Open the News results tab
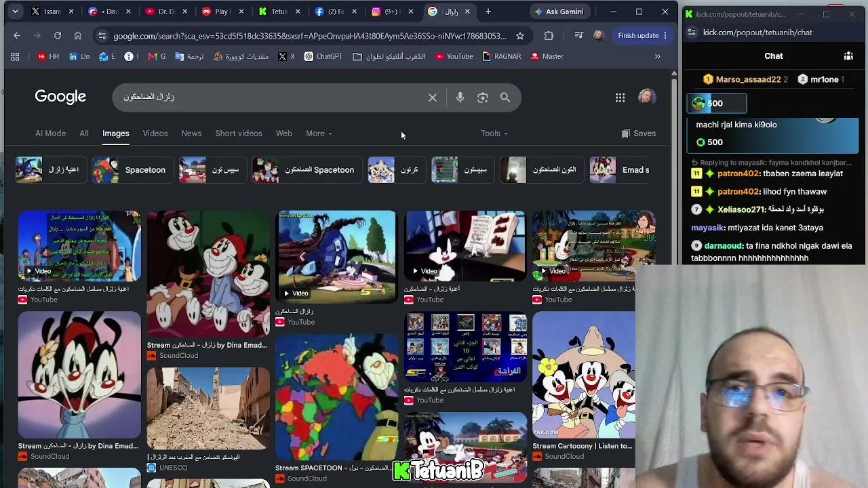The image size is (868, 488). point(191,134)
